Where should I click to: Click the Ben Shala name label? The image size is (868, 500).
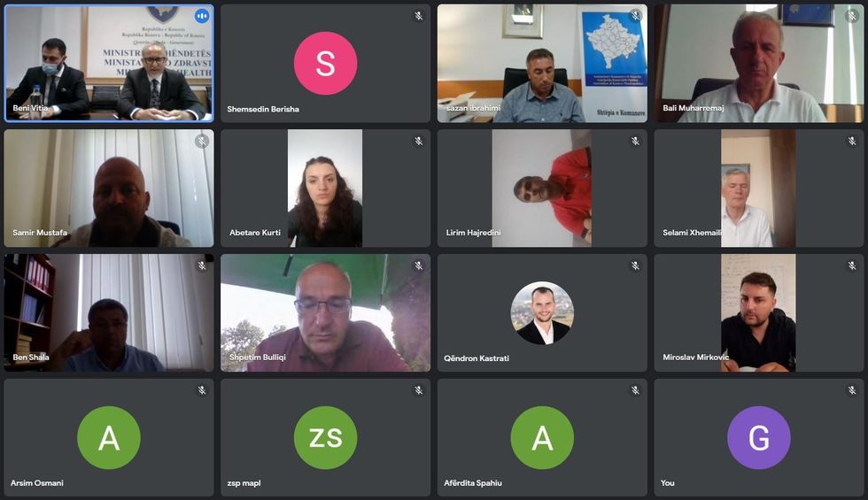tap(31, 358)
